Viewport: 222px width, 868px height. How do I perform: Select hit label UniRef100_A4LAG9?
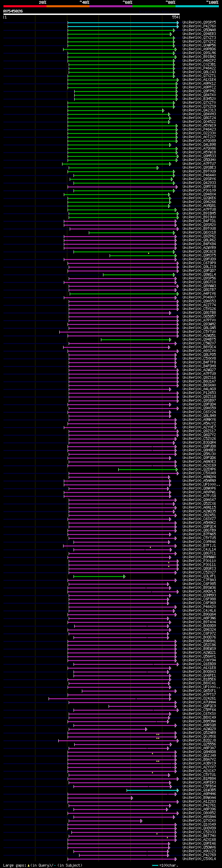[x=199, y=389]
